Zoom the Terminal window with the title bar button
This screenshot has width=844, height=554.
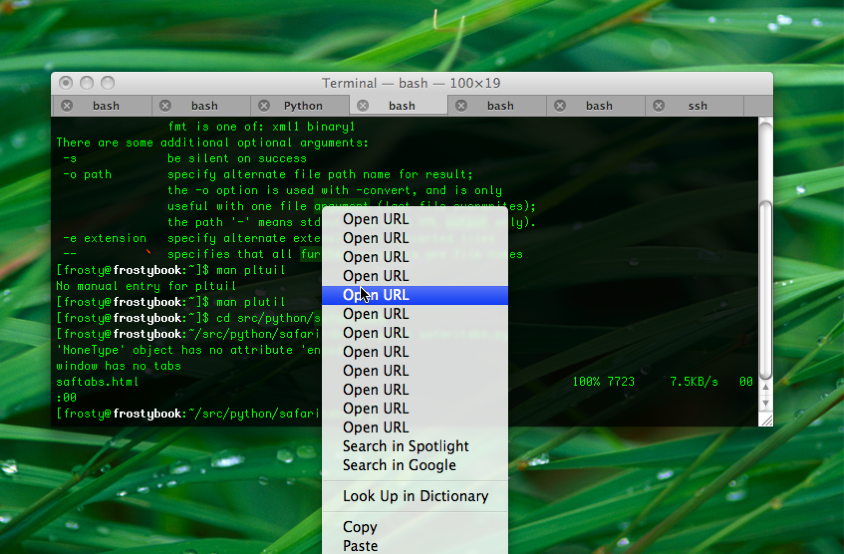tap(108, 83)
